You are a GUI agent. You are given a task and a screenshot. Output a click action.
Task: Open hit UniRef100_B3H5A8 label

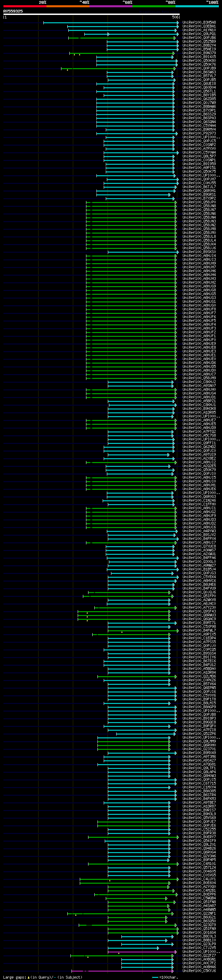pos(199,23)
